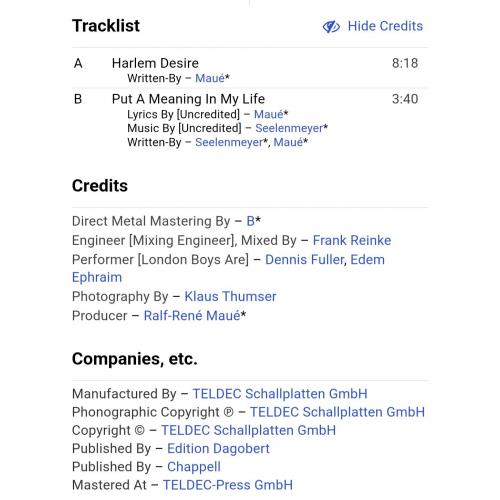Toggle Hide Credits text link
Screen dimensions: 500x500
385,26
